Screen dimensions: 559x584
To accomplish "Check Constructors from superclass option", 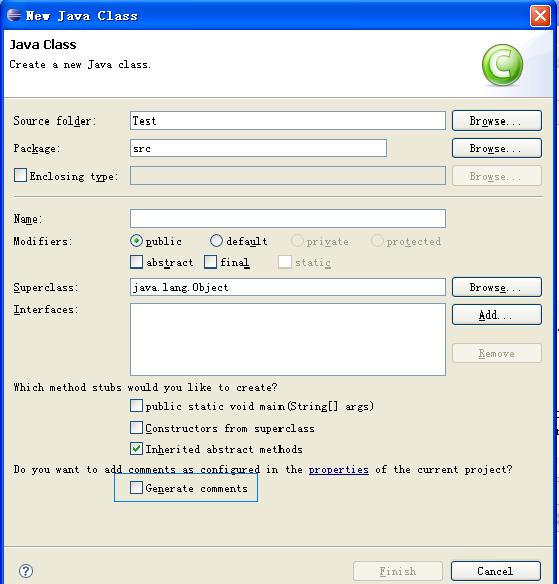I will (136, 428).
